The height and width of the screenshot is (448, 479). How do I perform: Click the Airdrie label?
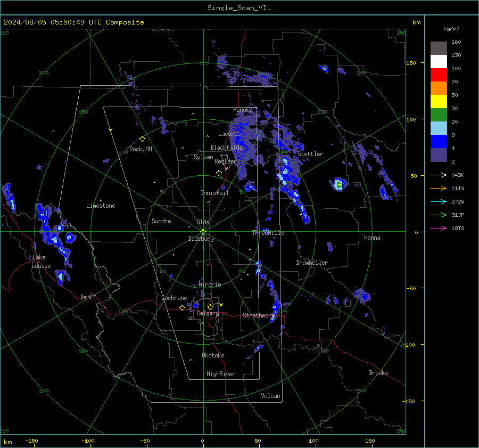point(210,284)
